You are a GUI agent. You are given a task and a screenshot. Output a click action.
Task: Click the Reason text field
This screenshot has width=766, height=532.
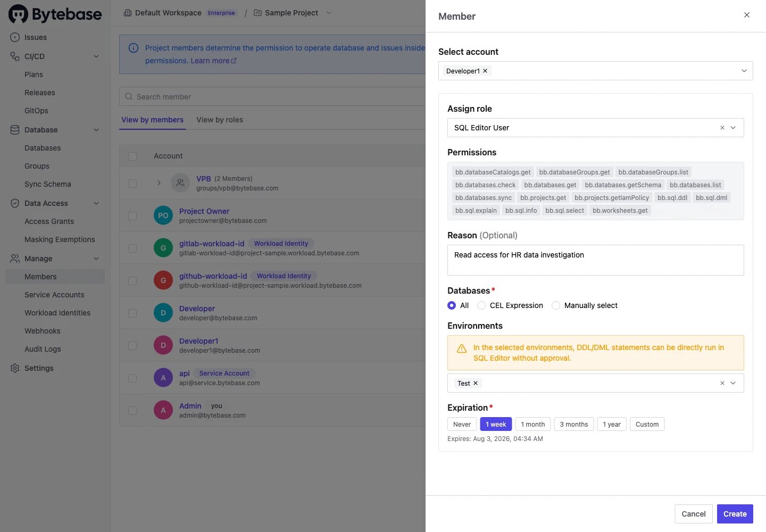[596, 260]
